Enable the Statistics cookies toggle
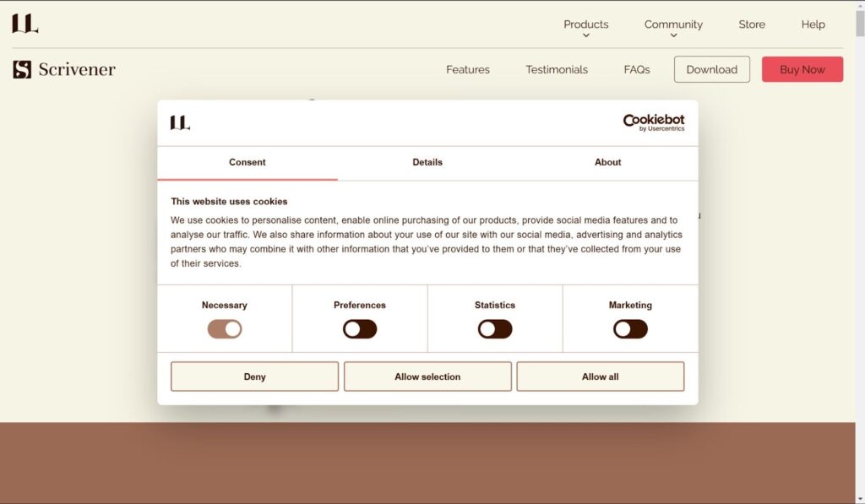This screenshot has width=865, height=504. click(x=495, y=329)
